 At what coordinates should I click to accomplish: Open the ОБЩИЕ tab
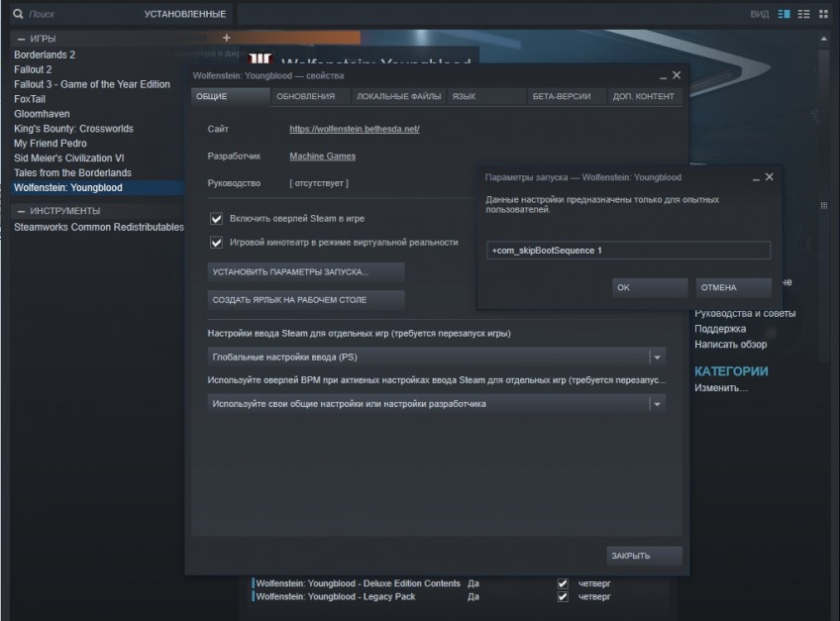pos(231,96)
